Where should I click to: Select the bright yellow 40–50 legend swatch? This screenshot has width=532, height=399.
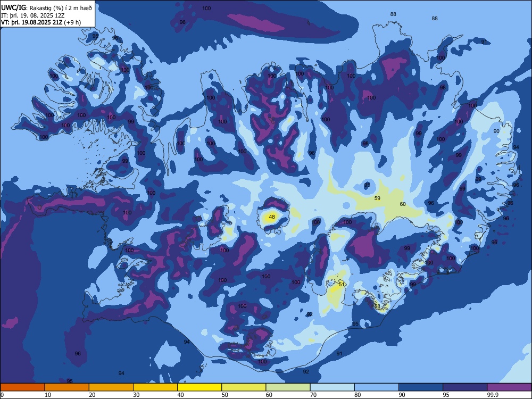(199, 387)
